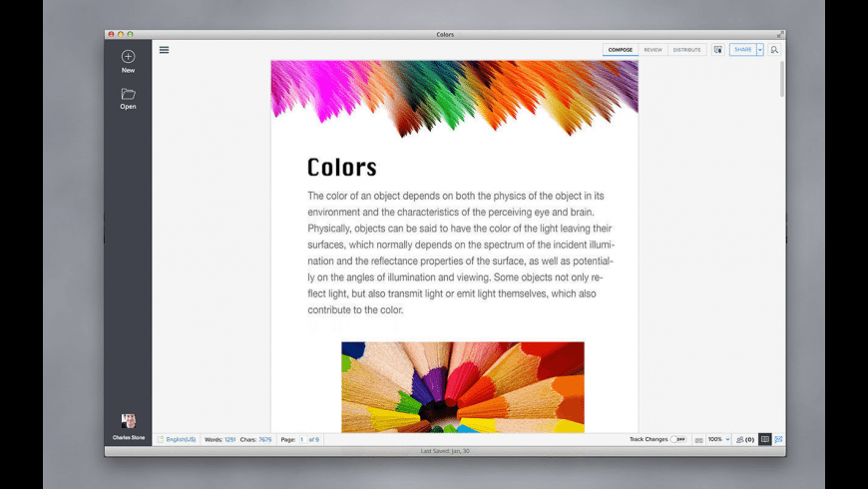Image resolution: width=868 pixels, height=489 pixels.
Task: Click the vertical scrollbar thumb
Action: 782,79
